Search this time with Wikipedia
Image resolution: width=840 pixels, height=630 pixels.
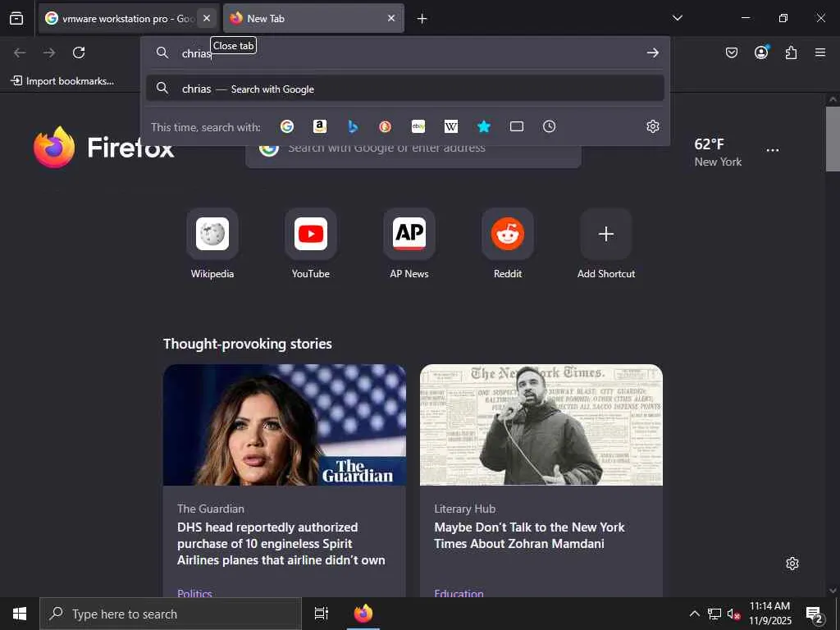pyautogui.click(x=451, y=126)
